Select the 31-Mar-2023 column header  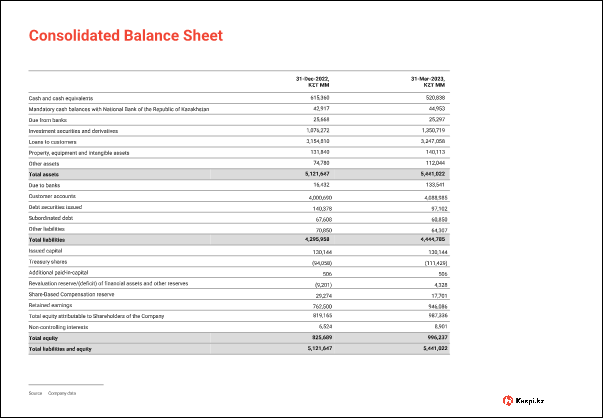(427, 81)
